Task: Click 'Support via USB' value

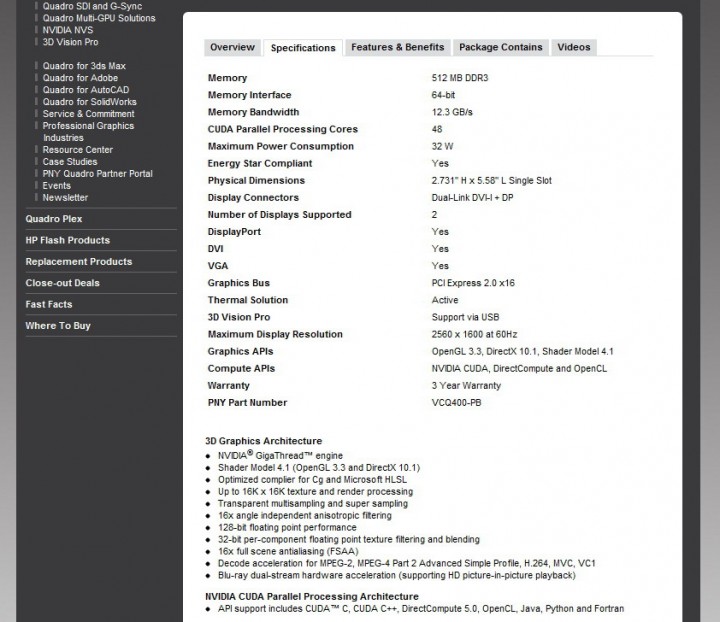Action: [465, 317]
